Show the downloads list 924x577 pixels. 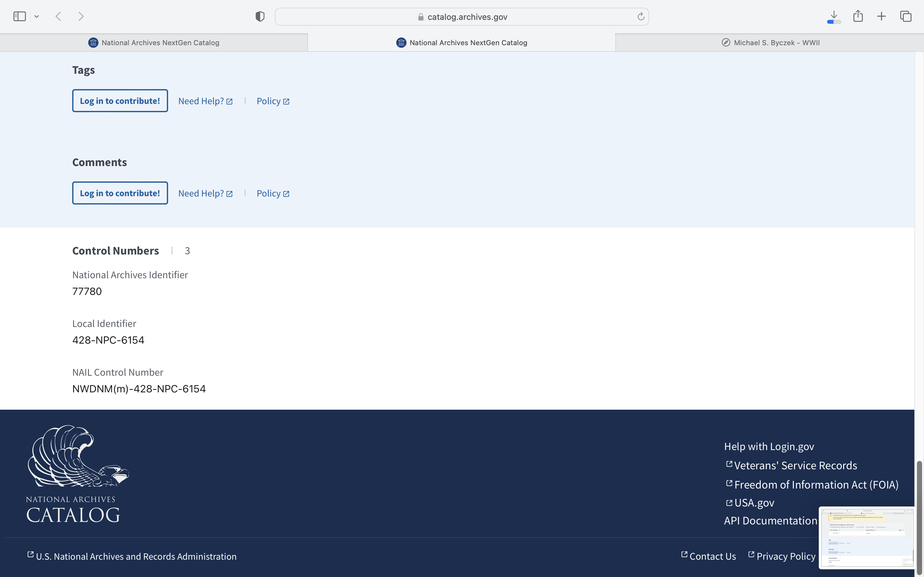click(x=834, y=16)
